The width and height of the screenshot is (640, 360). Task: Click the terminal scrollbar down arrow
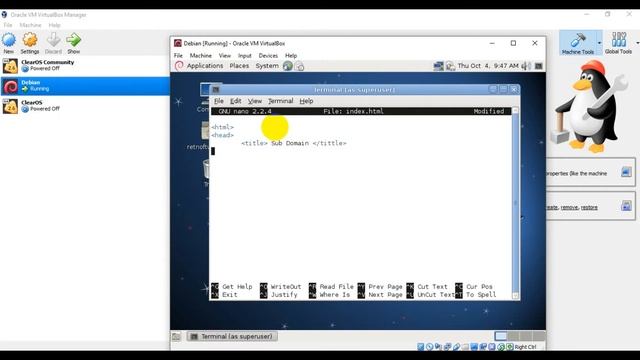[515, 296]
